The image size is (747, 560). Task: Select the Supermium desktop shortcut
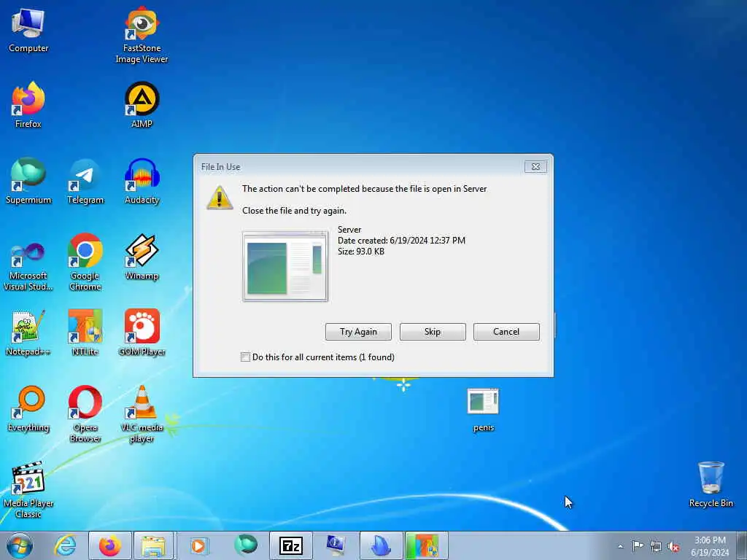(x=28, y=182)
